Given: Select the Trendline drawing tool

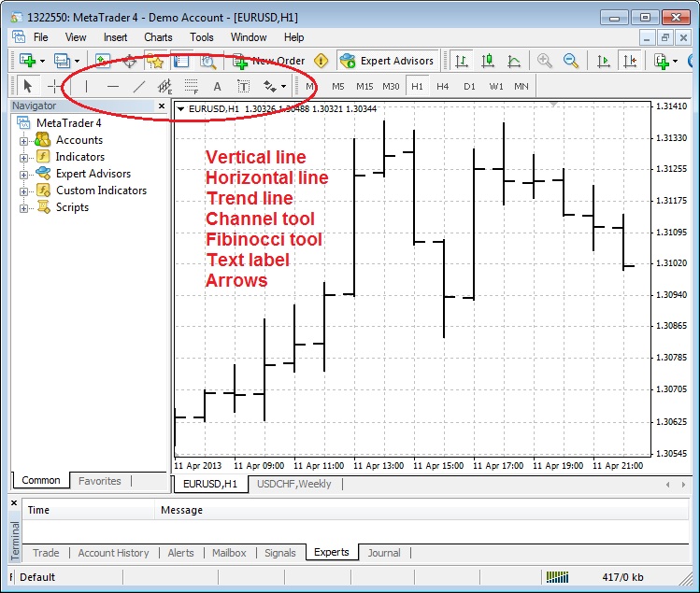Looking at the screenshot, I should pos(139,86).
